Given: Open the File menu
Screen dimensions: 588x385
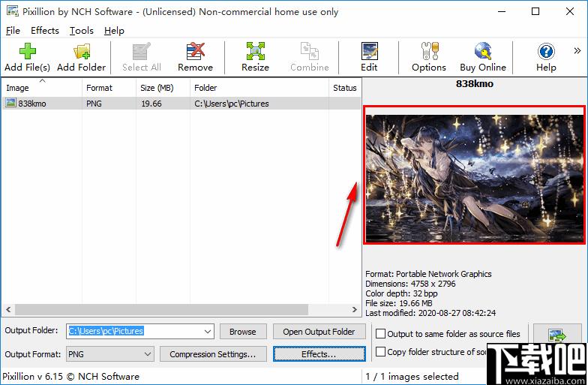Looking at the screenshot, I should 13,30.
